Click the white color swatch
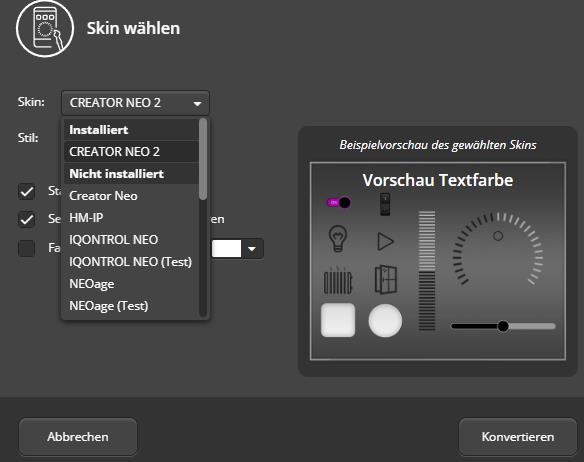The width and height of the screenshot is (584, 462). [226, 249]
